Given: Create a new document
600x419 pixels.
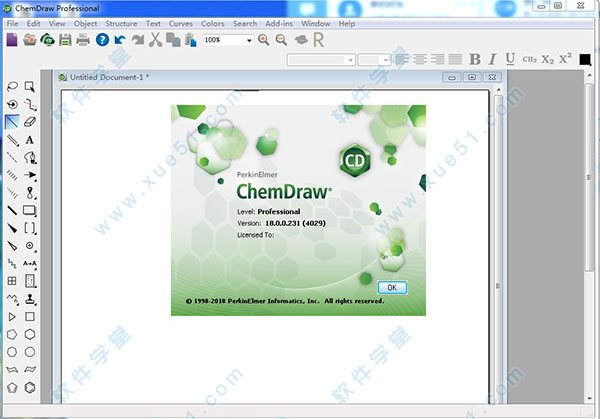Looking at the screenshot, I should pos(12,40).
